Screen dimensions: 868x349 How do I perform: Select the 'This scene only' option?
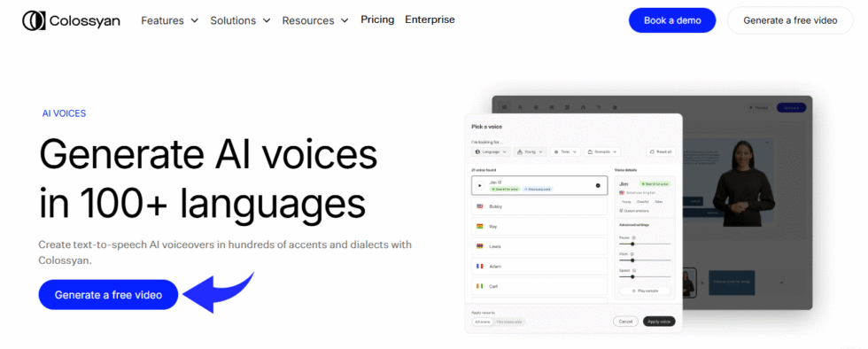click(508, 322)
